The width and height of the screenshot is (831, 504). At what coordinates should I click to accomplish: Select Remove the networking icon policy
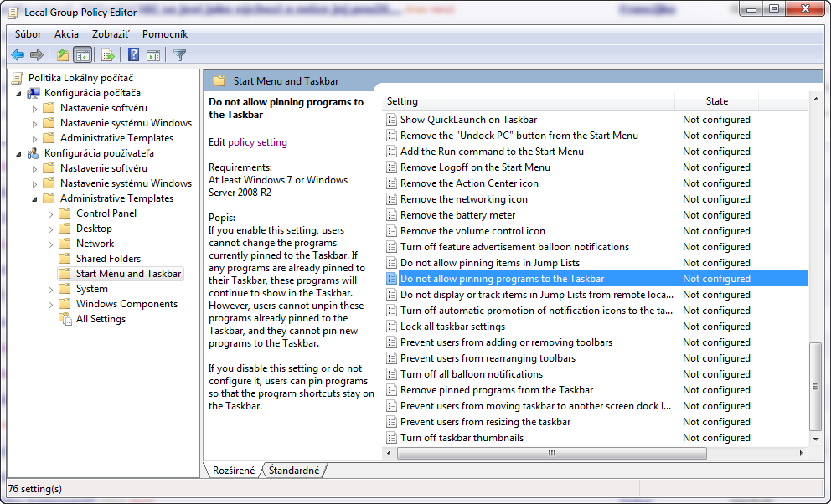point(464,199)
